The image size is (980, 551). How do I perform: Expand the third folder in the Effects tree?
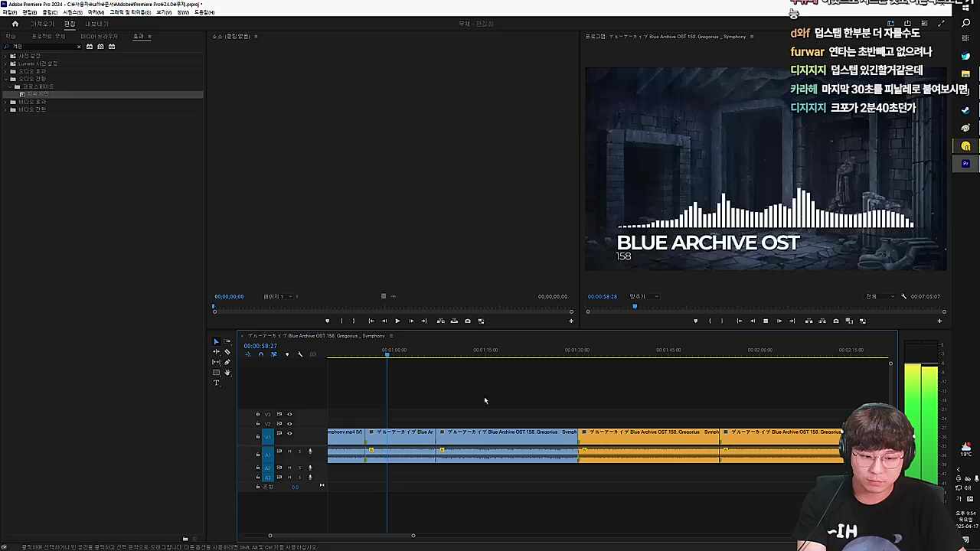[6, 71]
